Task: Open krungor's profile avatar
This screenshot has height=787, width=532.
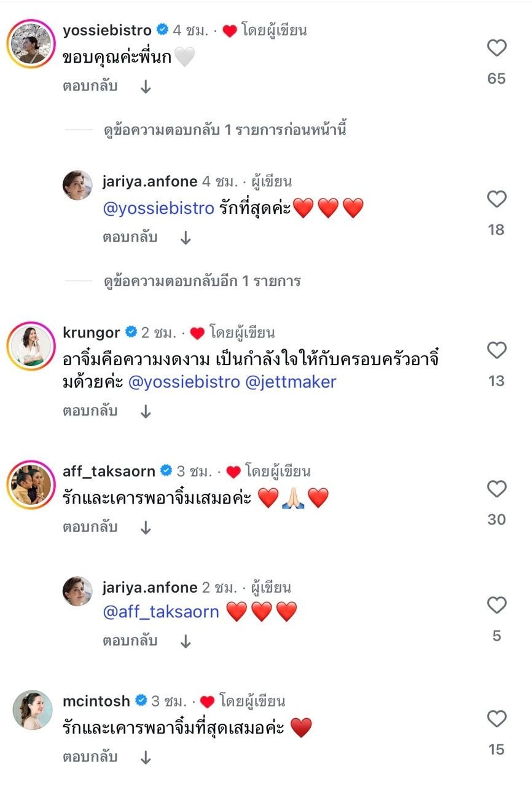Action: [31, 346]
